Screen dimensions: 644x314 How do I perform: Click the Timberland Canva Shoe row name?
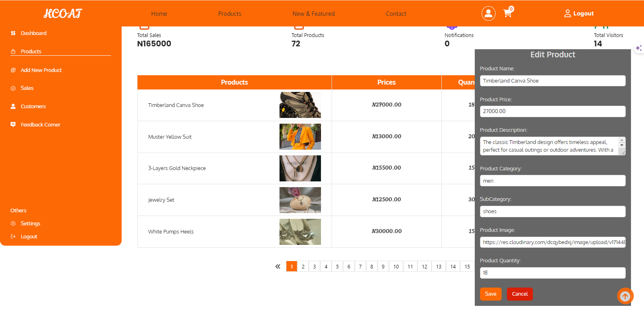coord(176,105)
